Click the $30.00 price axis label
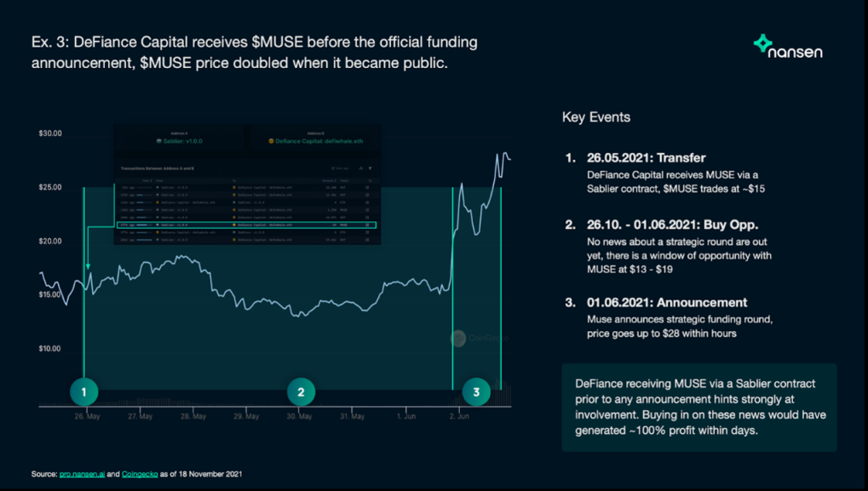Image resolution: width=868 pixels, height=491 pixels. 49,134
